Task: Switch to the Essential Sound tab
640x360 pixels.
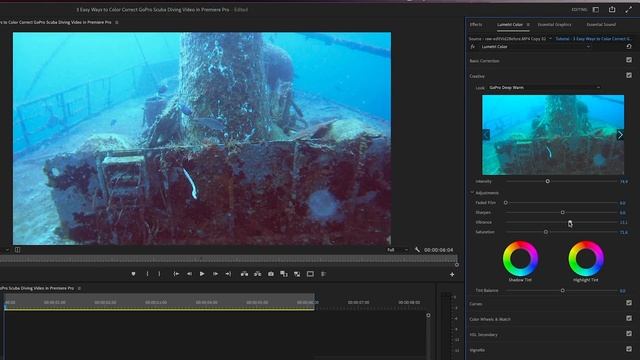Action: point(601,24)
